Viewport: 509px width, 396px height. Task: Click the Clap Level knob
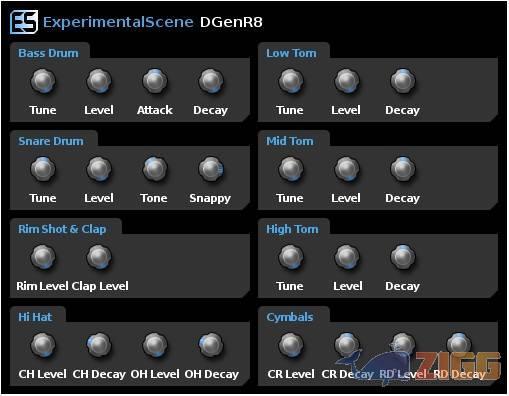(x=99, y=257)
